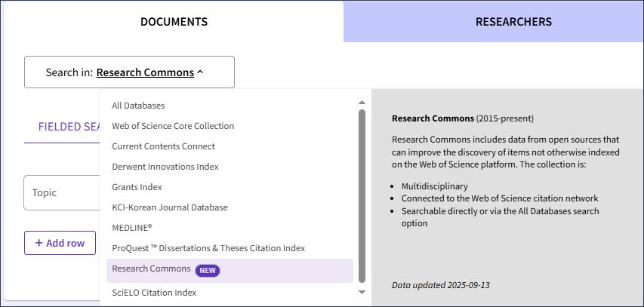Open the Fielded Search tab
This screenshot has height=307, width=644.
coord(69,127)
